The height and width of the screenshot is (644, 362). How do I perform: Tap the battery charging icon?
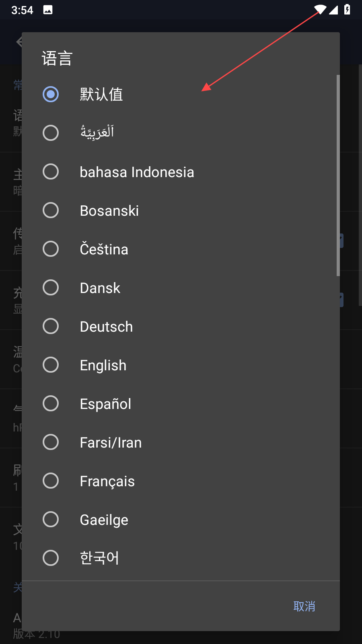click(x=347, y=10)
